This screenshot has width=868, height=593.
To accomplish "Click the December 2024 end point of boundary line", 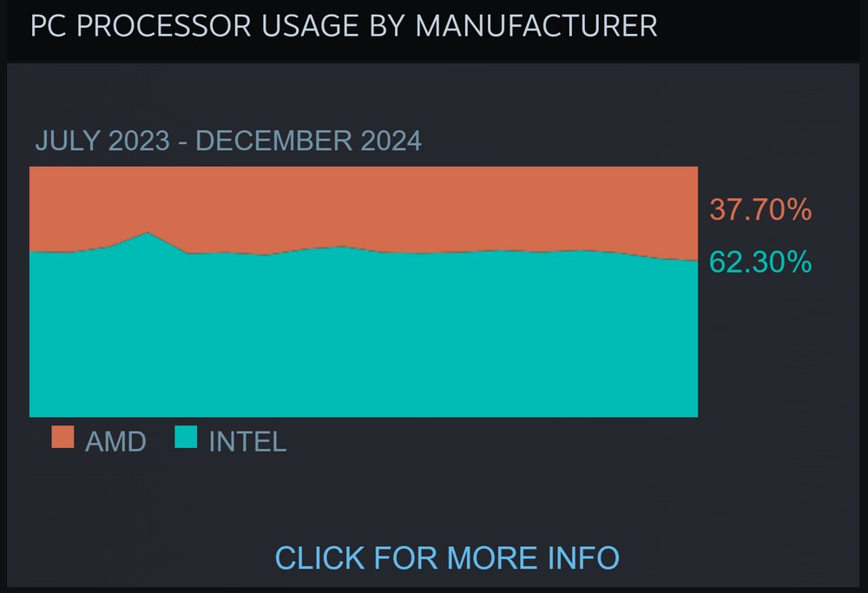I will (x=697, y=260).
